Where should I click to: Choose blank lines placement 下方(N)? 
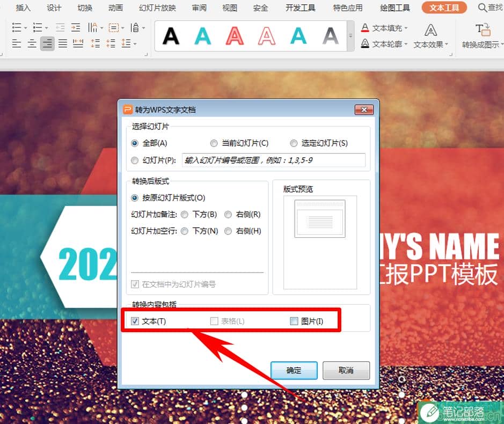click(x=185, y=231)
